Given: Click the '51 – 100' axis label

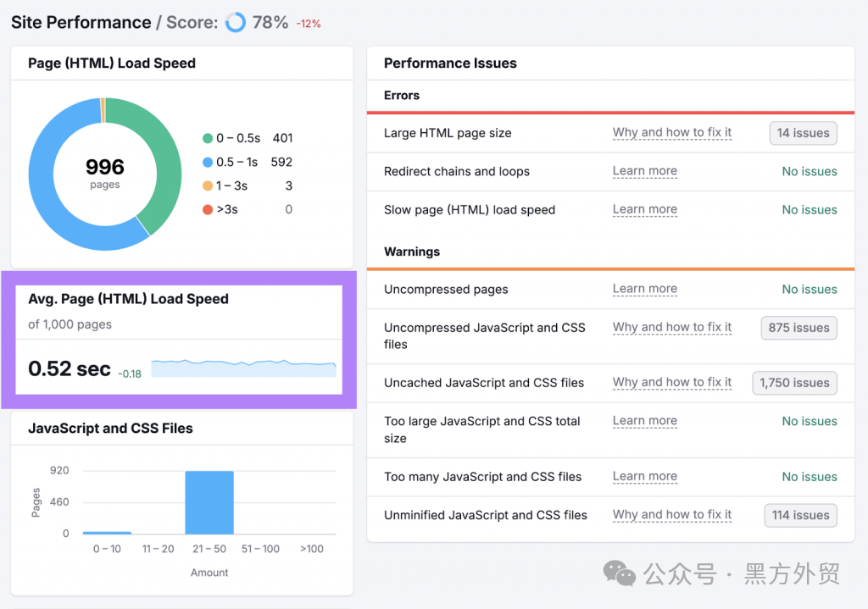Looking at the screenshot, I should click(260, 549).
